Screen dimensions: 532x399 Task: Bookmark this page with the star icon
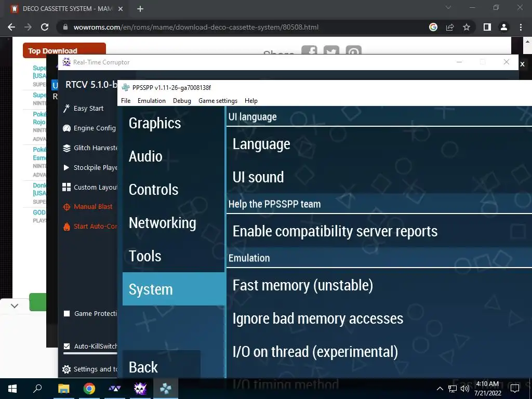pos(467,27)
